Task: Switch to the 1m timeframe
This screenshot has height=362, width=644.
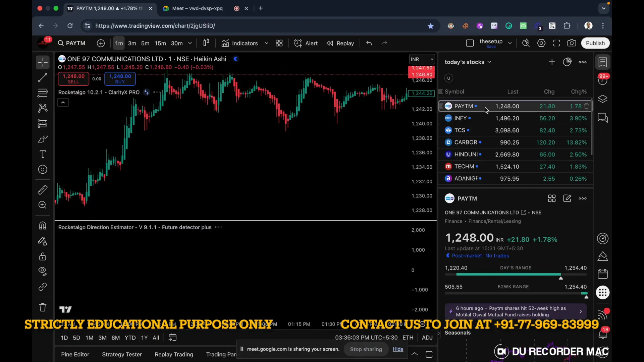Action: (x=119, y=43)
